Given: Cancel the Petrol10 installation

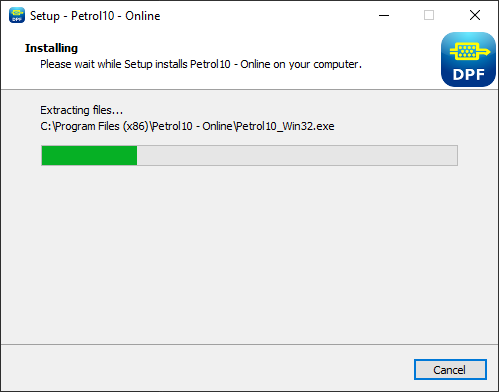Looking at the screenshot, I should 450,369.
